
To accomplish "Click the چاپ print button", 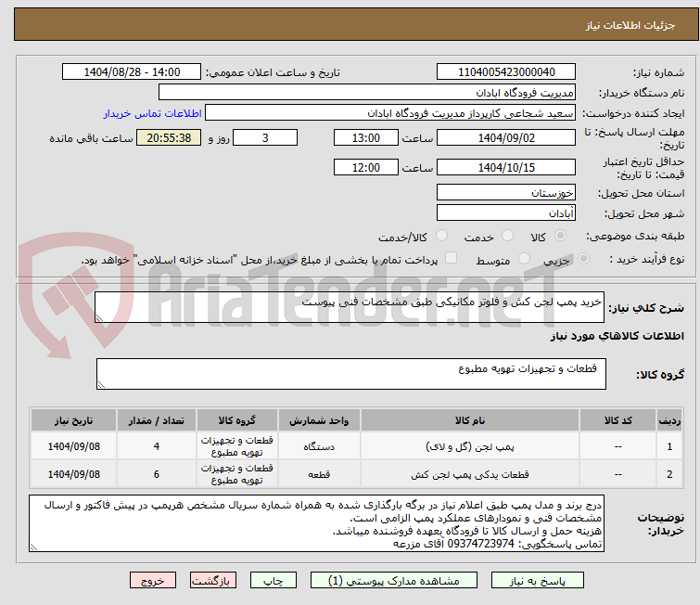I will 274,581.
